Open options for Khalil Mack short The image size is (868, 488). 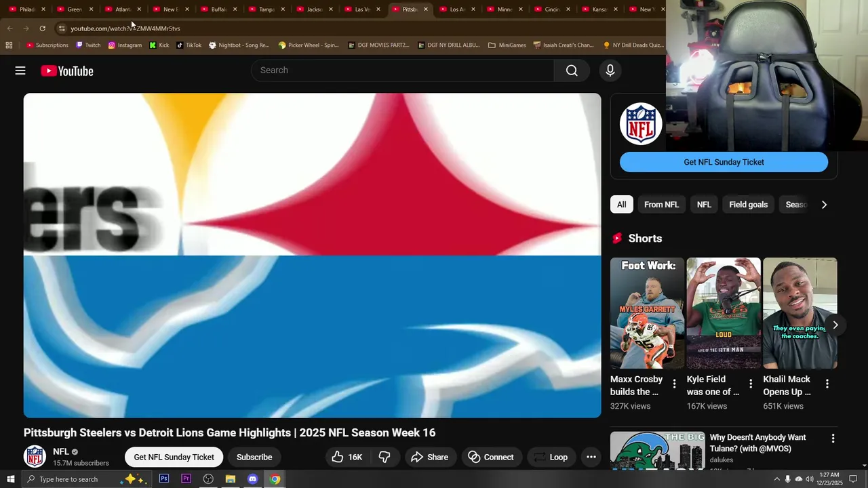(827, 384)
